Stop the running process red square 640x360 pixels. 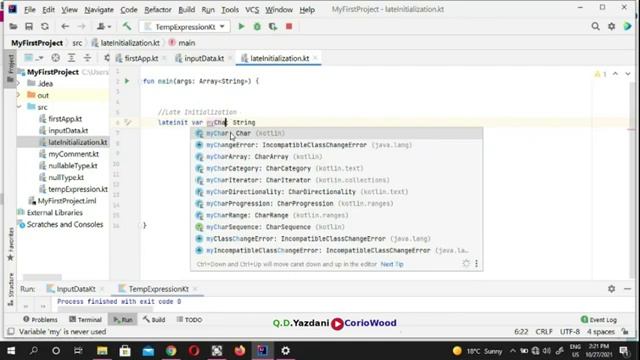tap(289, 27)
